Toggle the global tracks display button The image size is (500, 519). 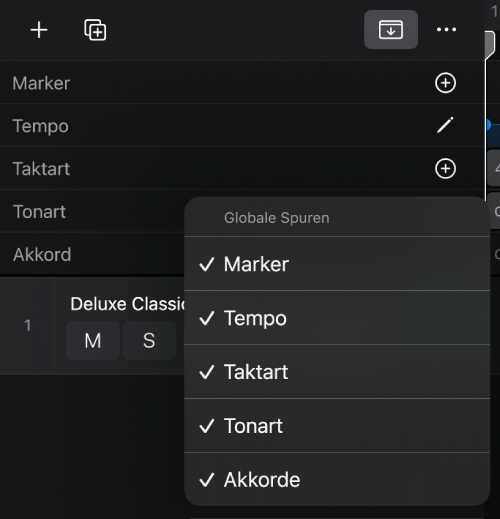391,30
